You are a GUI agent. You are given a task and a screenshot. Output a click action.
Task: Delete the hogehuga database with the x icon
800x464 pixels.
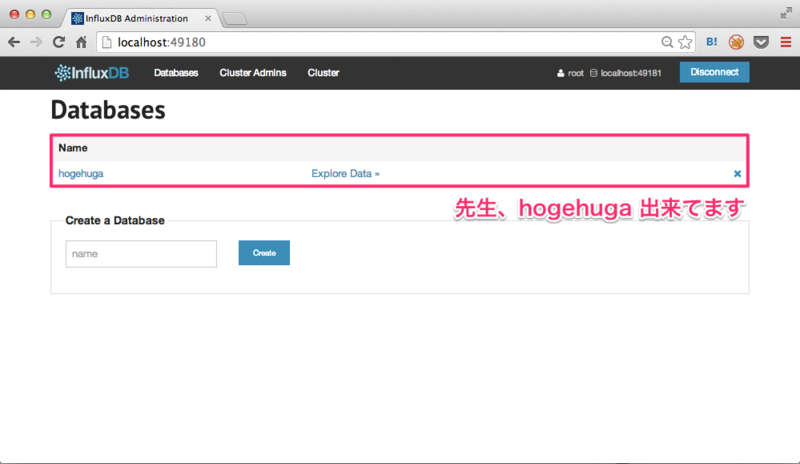coord(737,174)
